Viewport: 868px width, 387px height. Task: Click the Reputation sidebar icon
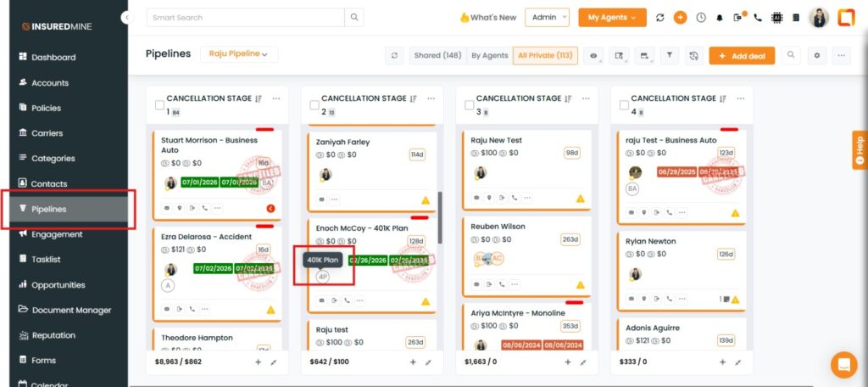click(x=23, y=335)
